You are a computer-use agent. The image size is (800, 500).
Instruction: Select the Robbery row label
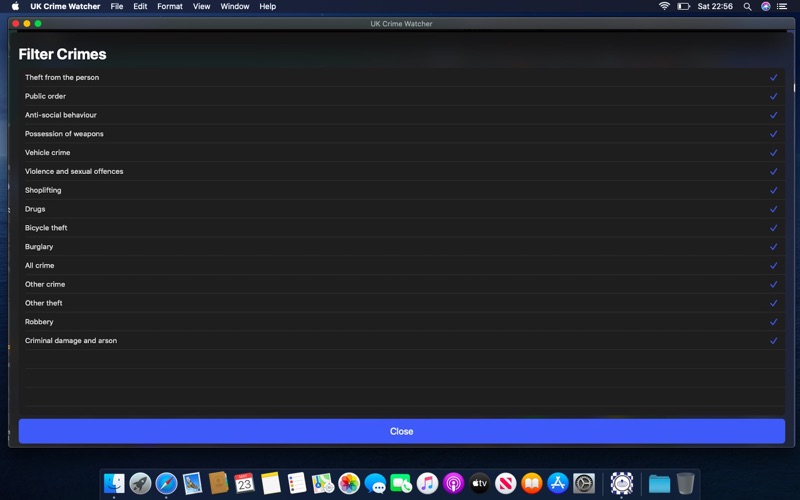(x=39, y=322)
